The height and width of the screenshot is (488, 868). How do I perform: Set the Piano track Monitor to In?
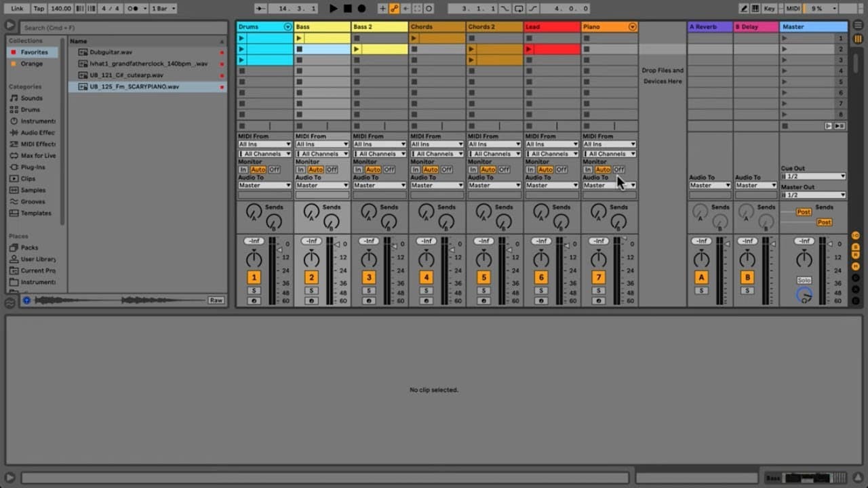coord(589,169)
